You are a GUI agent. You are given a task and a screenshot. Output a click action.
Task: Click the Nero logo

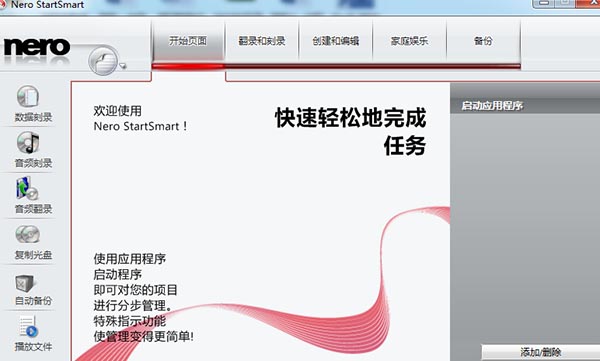37,47
